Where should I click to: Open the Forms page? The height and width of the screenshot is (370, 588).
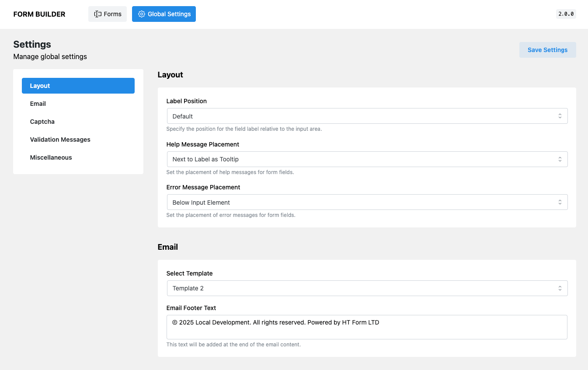108,14
